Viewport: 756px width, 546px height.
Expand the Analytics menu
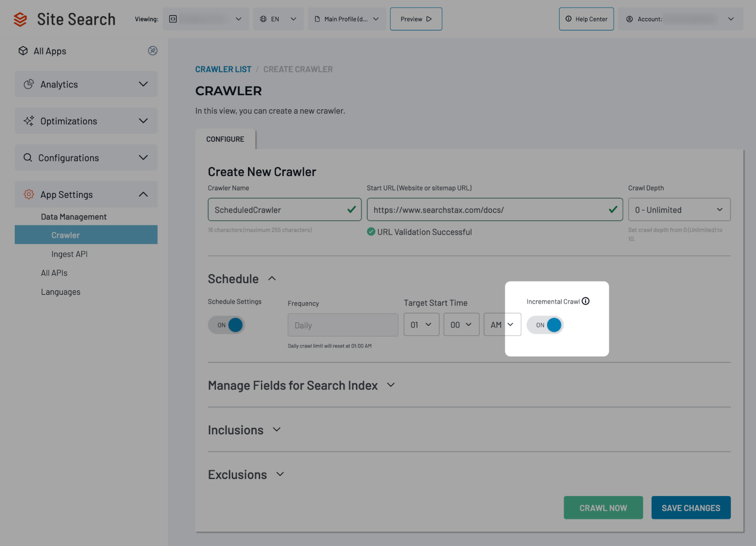(x=143, y=84)
